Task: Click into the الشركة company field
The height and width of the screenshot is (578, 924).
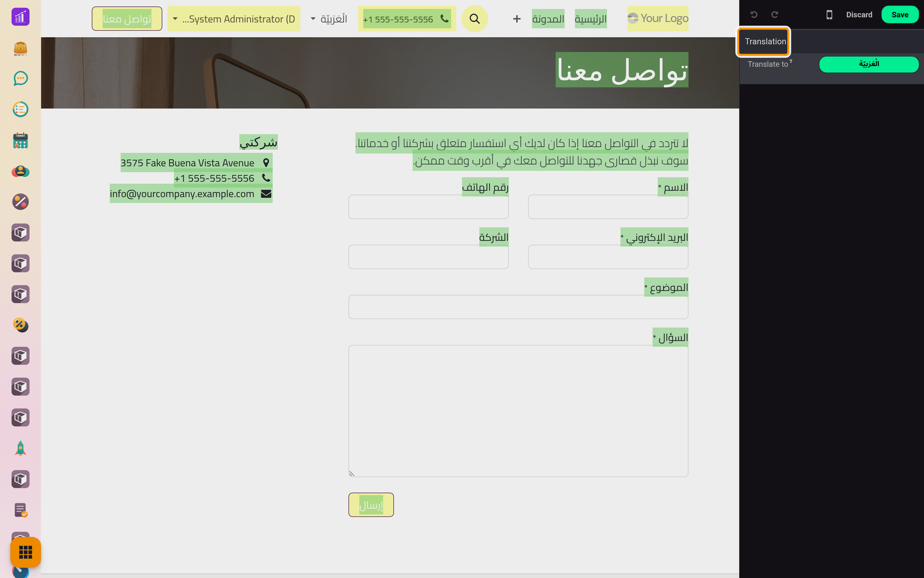Action: pos(428,257)
